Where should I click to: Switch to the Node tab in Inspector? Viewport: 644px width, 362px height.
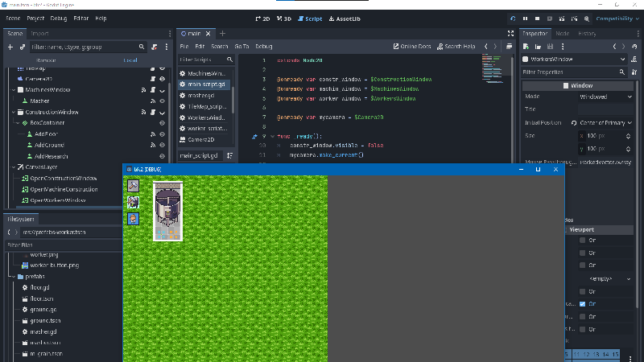click(563, 34)
